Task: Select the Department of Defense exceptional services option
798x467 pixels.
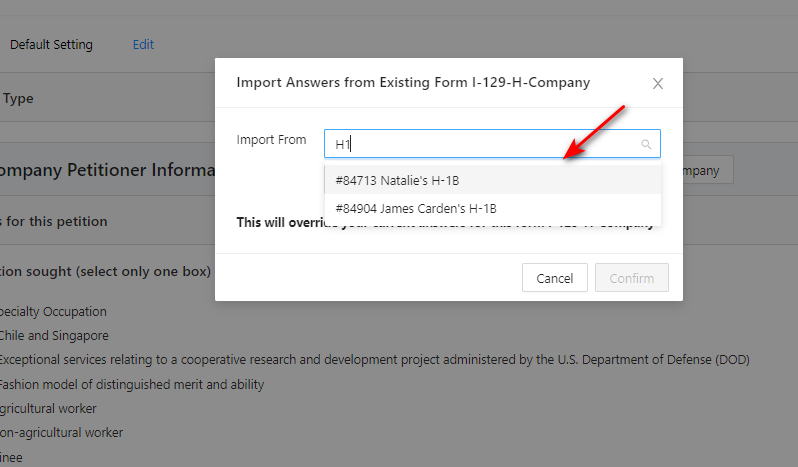Action: 372,360
